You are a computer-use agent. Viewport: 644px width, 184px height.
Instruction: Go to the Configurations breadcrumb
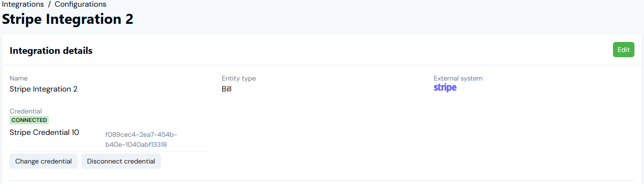pyautogui.click(x=81, y=4)
